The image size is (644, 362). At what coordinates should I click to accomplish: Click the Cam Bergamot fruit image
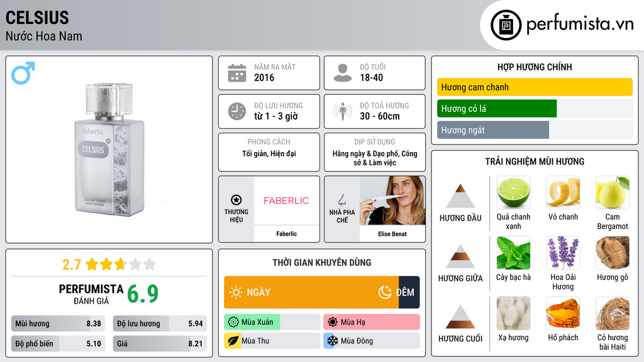[613, 192]
